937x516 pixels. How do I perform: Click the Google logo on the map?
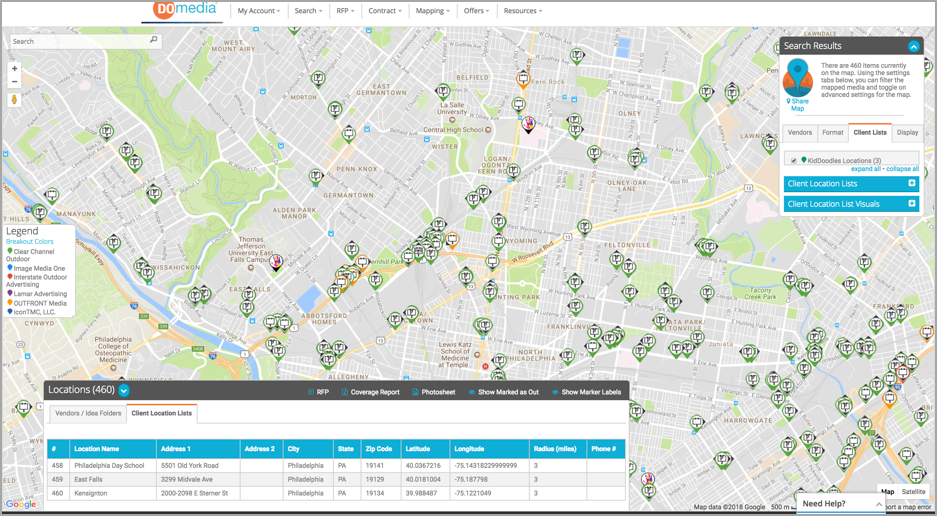coord(21,504)
